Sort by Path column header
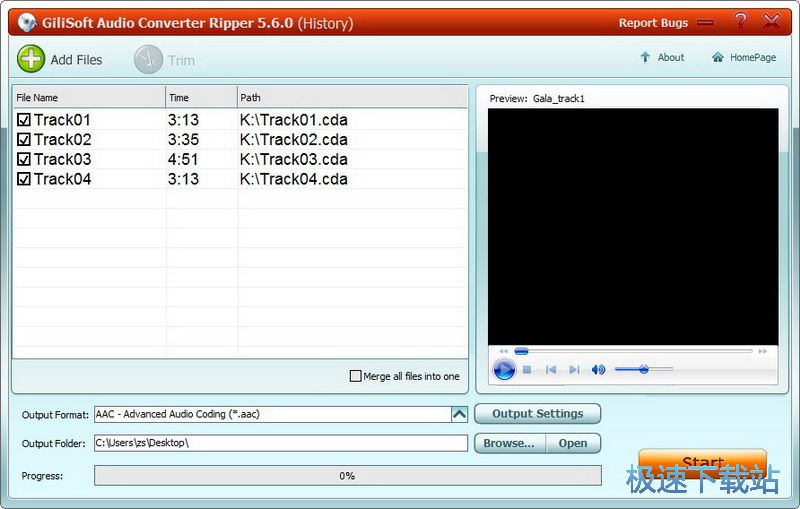Screen dimensions: 800x509 352,97
